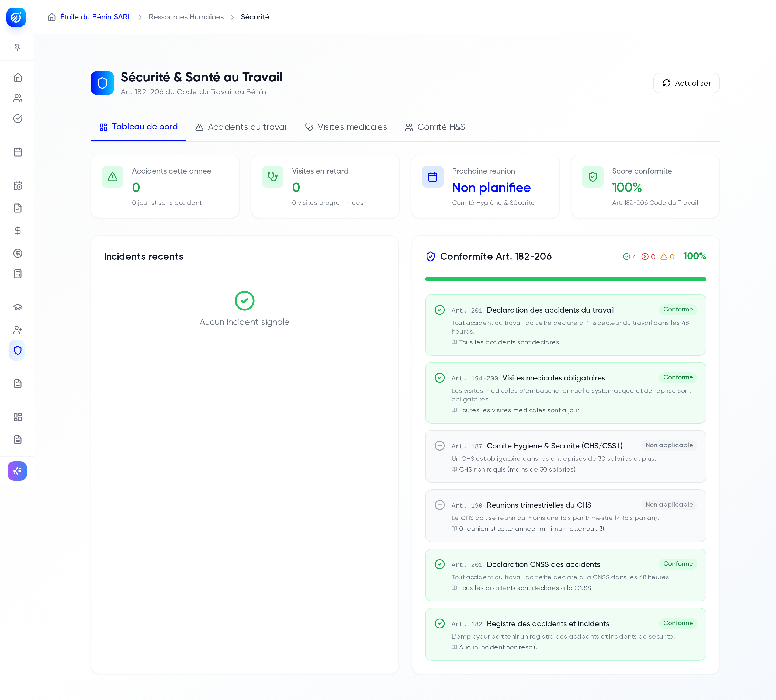This screenshot has height=700, width=776.
Task: Open the shield security icon in the sidebar
Action: [18, 350]
